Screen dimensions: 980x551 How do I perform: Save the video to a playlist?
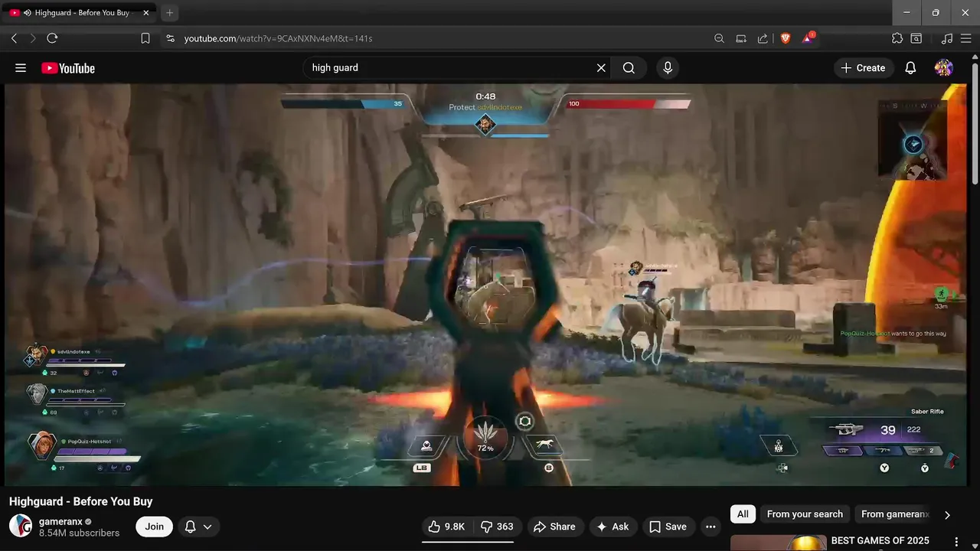[668, 527]
